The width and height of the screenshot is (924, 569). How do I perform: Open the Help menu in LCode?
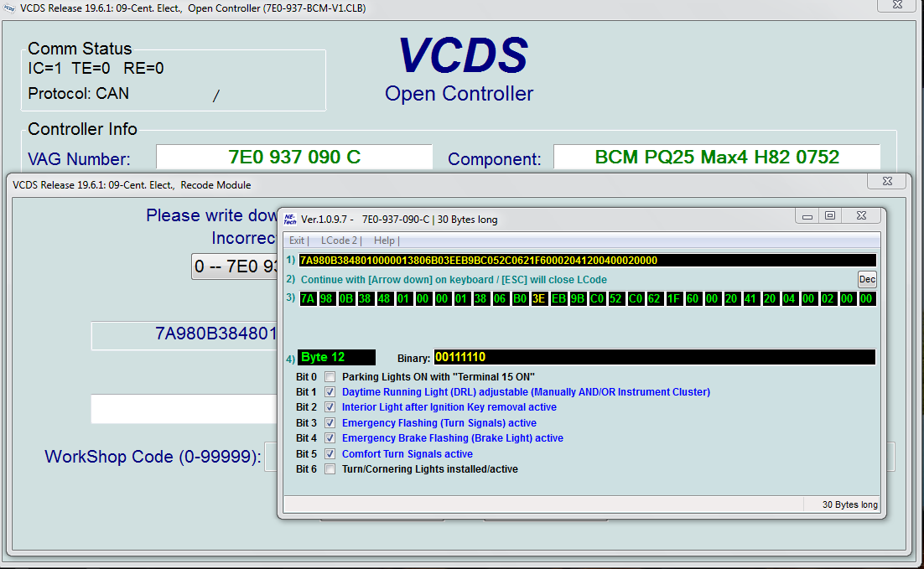386,241
